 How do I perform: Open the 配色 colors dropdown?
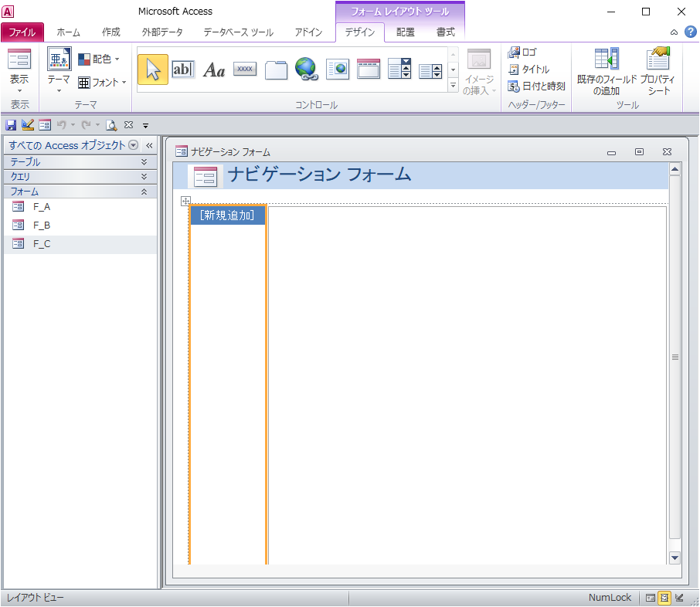coord(99,59)
